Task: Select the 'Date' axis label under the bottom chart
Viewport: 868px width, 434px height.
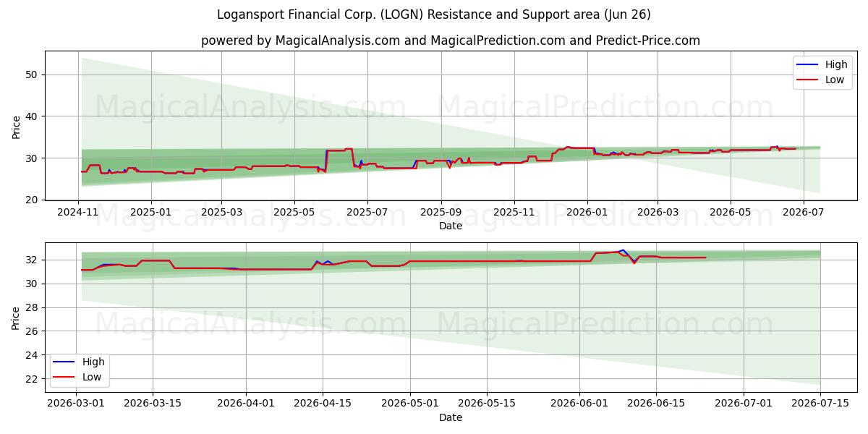Action: click(451, 417)
